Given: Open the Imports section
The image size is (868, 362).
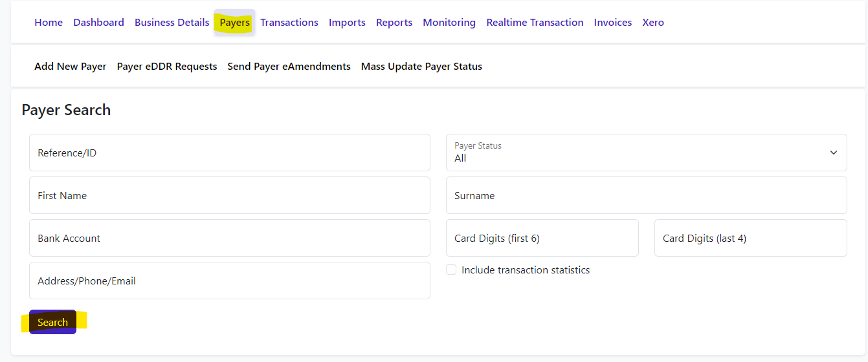Looking at the screenshot, I should coord(347,23).
